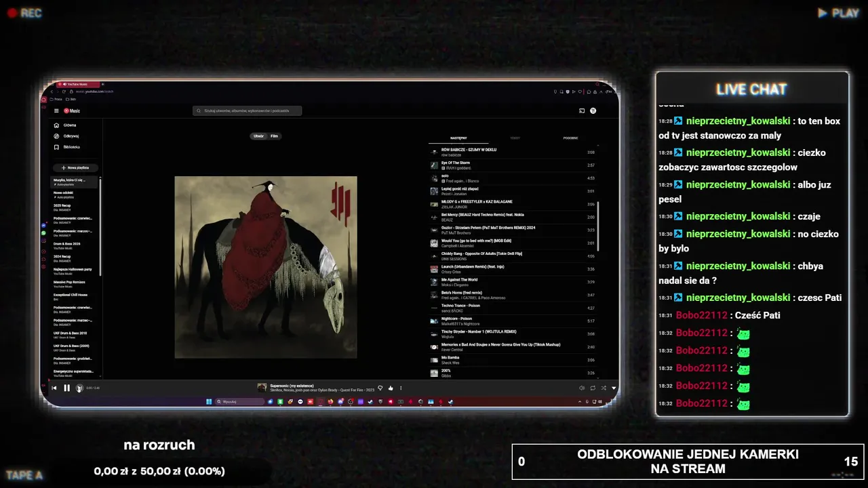Viewport: 868px width, 488px height.
Task: Switch to Utwór song mode
Action: (258, 136)
